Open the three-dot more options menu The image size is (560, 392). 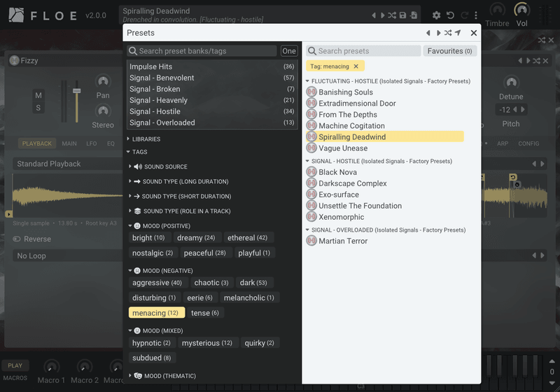(x=476, y=15)
